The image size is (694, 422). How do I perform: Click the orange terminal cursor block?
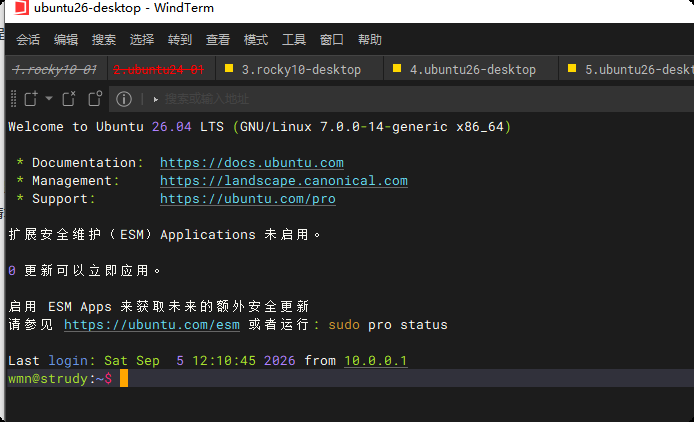point(124,379)
